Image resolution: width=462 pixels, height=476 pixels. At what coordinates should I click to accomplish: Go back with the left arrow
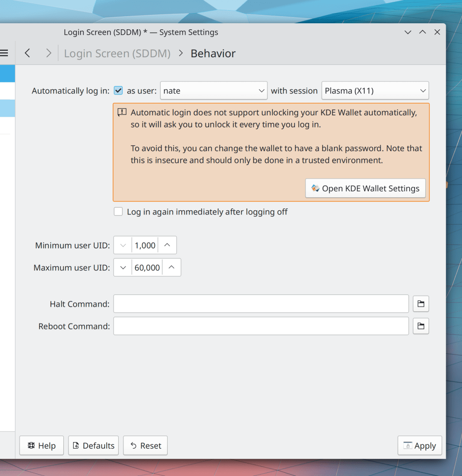pyautogui.click(x=27, y=54)
